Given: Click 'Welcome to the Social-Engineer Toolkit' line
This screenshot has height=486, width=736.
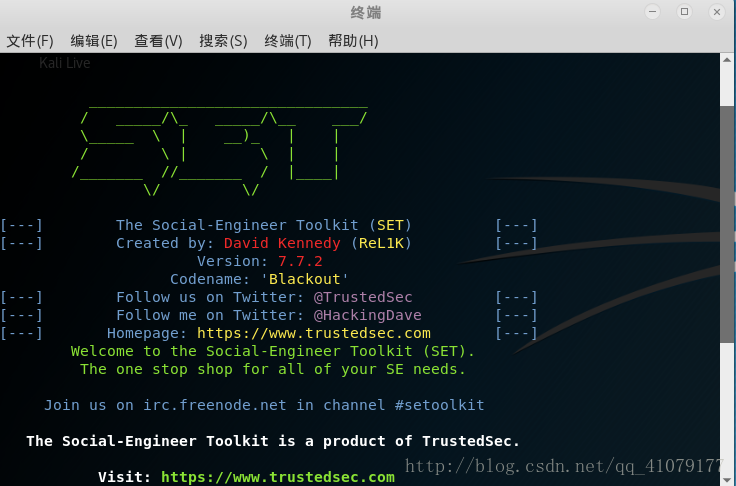Looking at the screenshot, I should (273, 351).
